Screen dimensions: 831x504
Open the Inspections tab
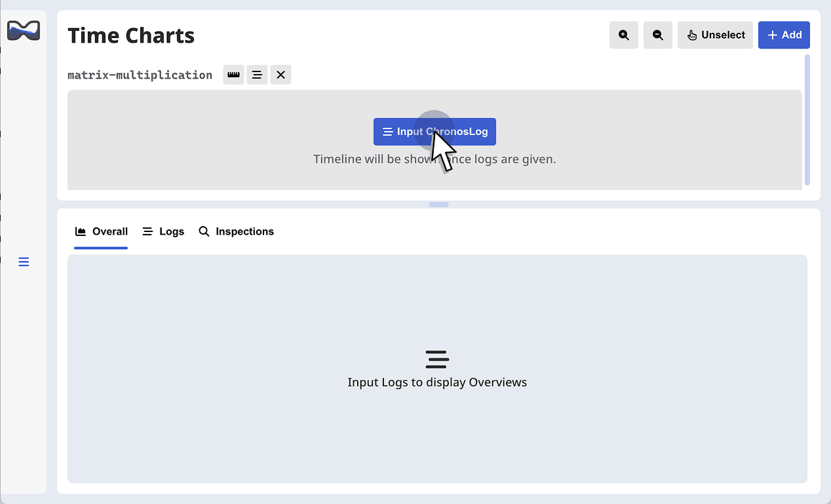click(x=236, y=231)
